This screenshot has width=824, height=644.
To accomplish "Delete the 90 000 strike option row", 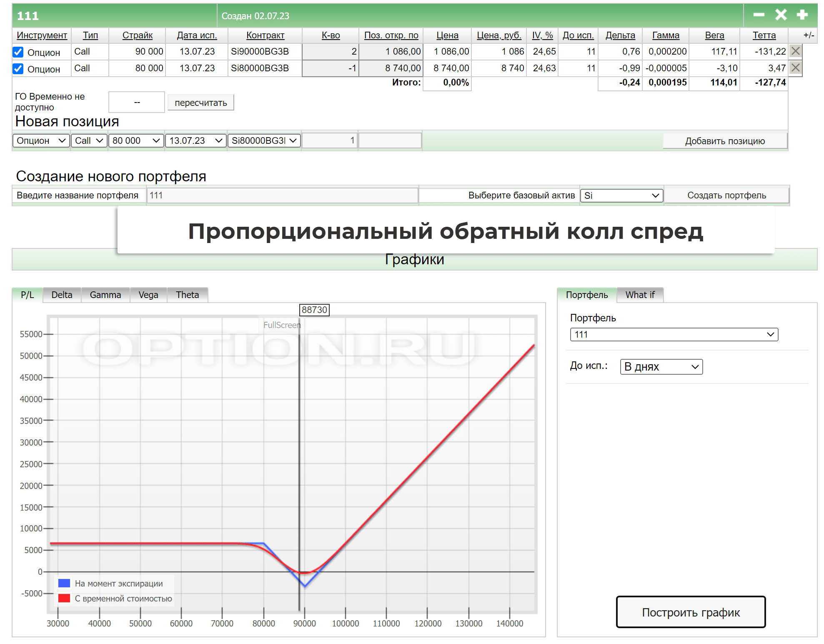I will pyautogui.click(x=795, y=51).
